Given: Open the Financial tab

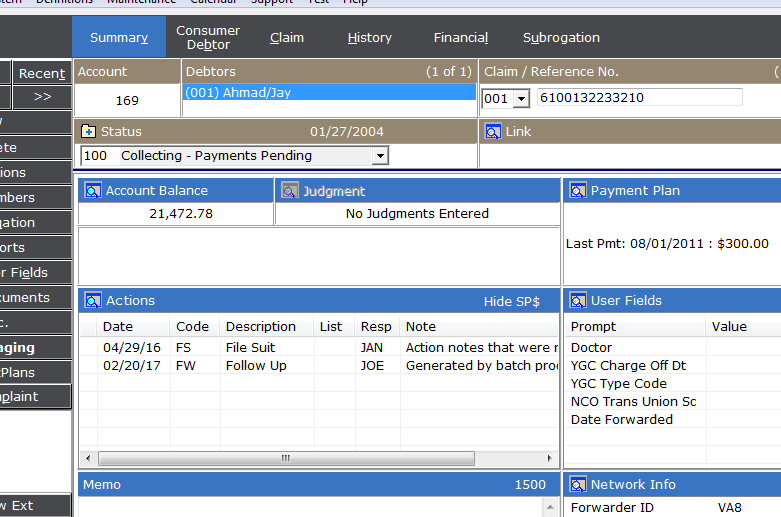Looking at the screenshot, I should tap(460, 38).
